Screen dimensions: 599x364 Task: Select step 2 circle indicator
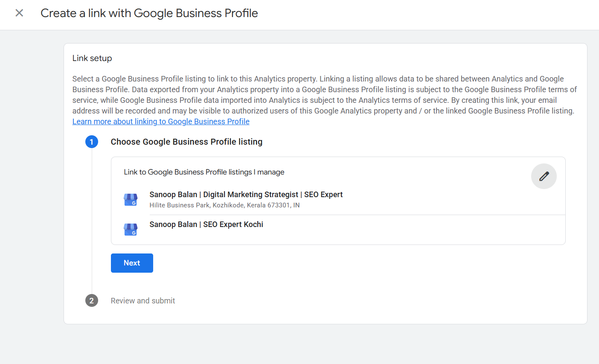click(92, 300)
